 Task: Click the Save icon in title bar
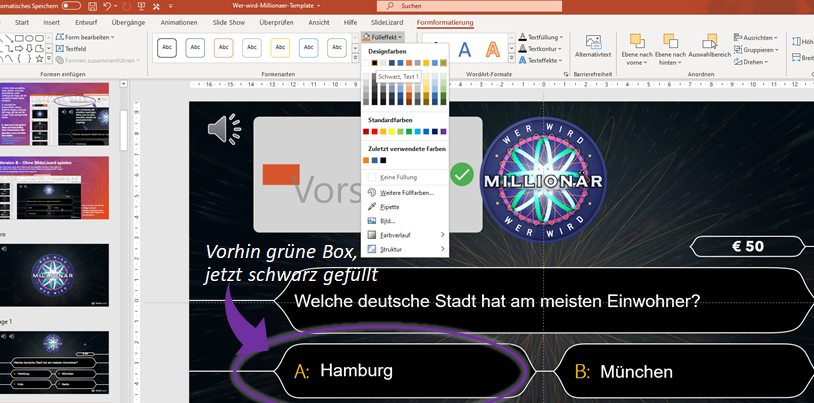[x=92, y=6]
